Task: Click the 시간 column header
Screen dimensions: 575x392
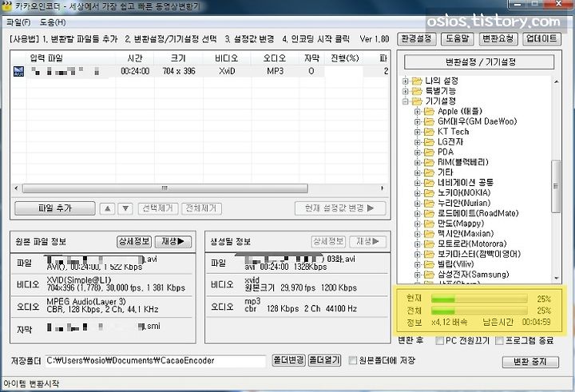Action: 135,58
